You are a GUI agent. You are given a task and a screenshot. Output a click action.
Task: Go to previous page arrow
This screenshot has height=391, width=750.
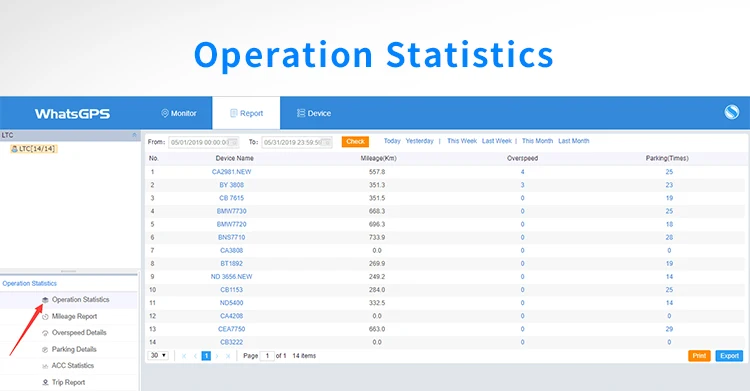point(195,356)
